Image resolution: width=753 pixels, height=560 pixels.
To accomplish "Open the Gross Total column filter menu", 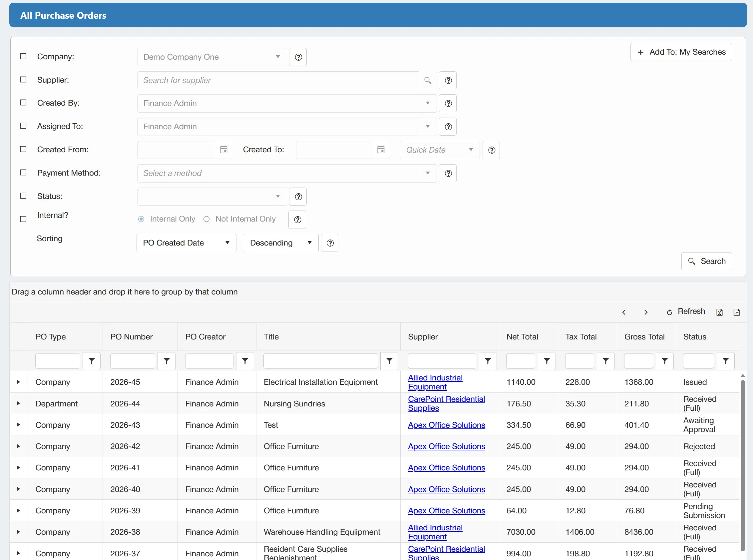I will coord(664,361).
